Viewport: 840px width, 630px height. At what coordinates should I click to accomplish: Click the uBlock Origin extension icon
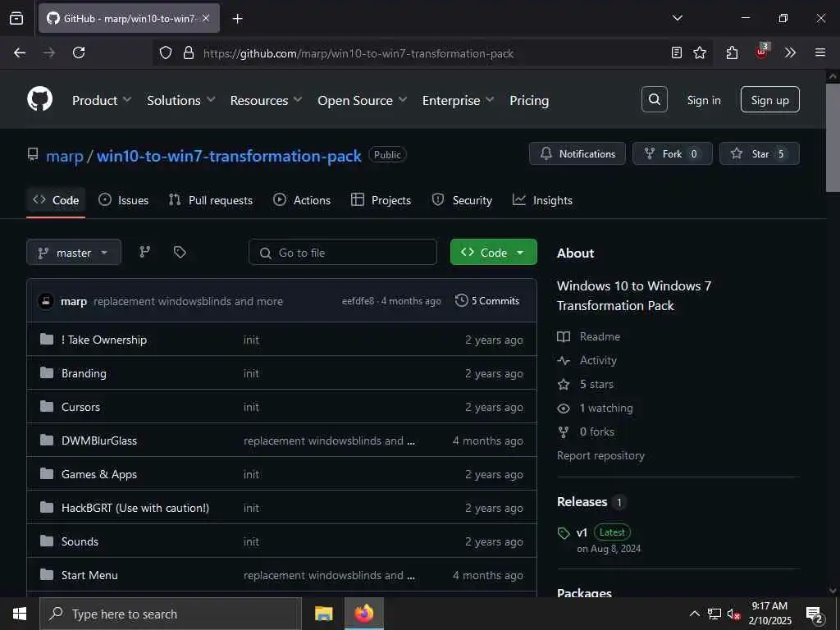click(762, 52)
